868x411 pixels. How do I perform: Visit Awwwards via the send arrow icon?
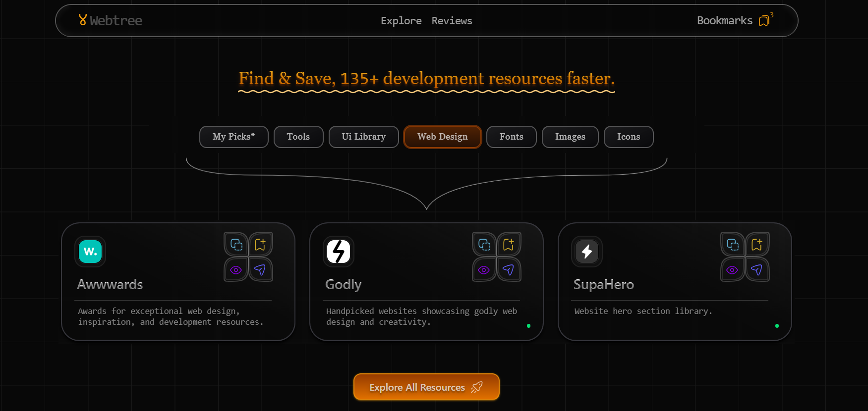pyautogui.click(x=260, y=270)
